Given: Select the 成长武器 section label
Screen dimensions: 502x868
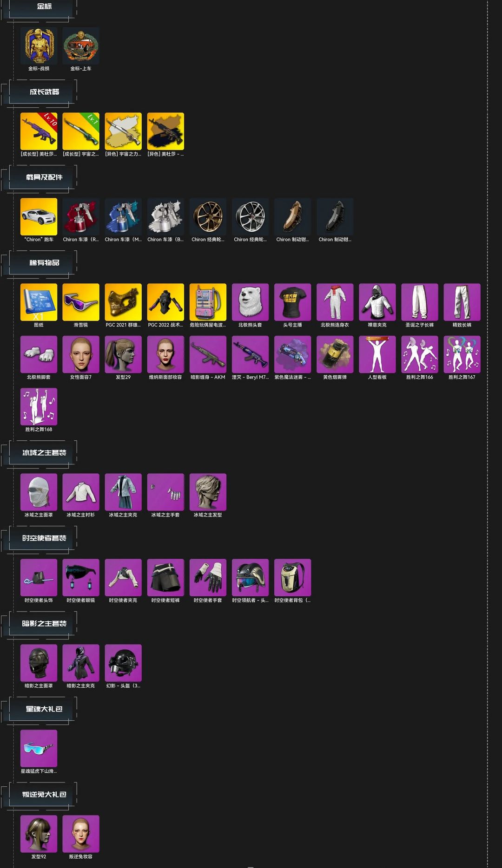Looking at the screenshot, I should click(44, 92).
